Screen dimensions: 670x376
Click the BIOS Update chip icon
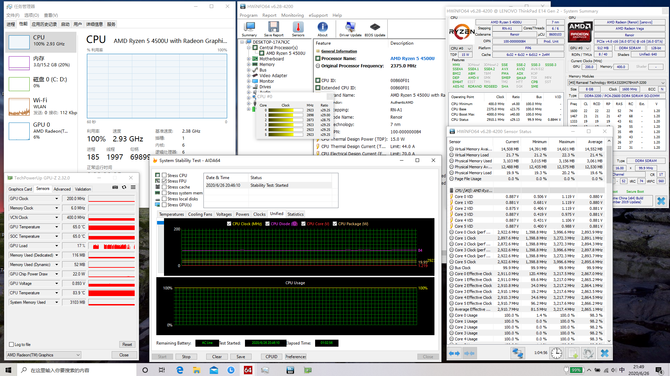pos(375,29)
